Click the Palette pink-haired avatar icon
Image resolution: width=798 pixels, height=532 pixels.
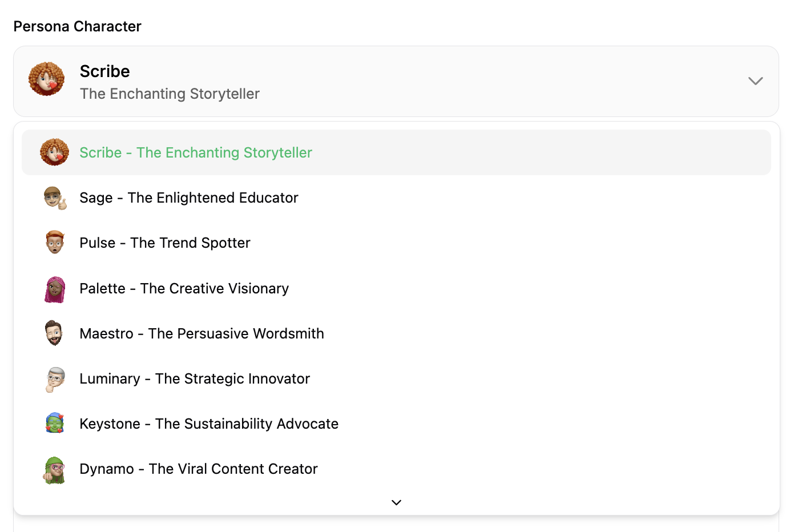[55, 289]
